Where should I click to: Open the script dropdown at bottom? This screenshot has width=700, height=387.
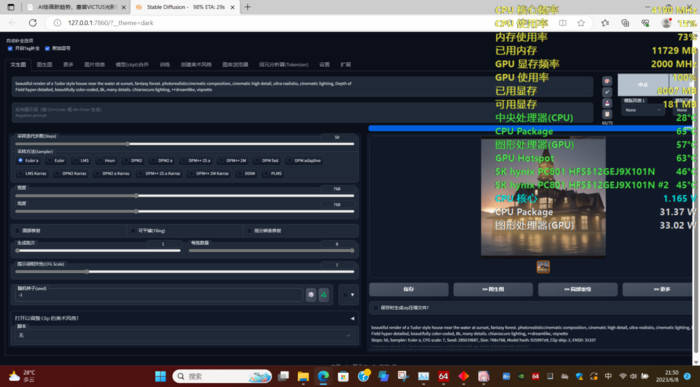click(184, 335)
